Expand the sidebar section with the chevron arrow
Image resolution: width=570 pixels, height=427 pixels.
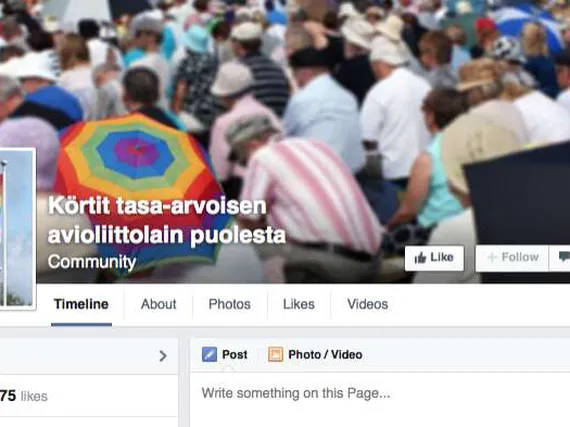(x=163, y=356)
